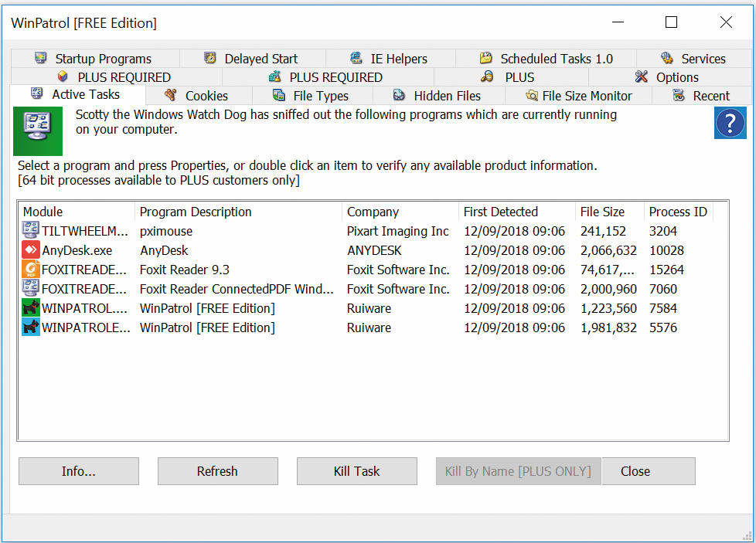Click the green WINPATROL Scotty dog icon

(x=30, y=307)
